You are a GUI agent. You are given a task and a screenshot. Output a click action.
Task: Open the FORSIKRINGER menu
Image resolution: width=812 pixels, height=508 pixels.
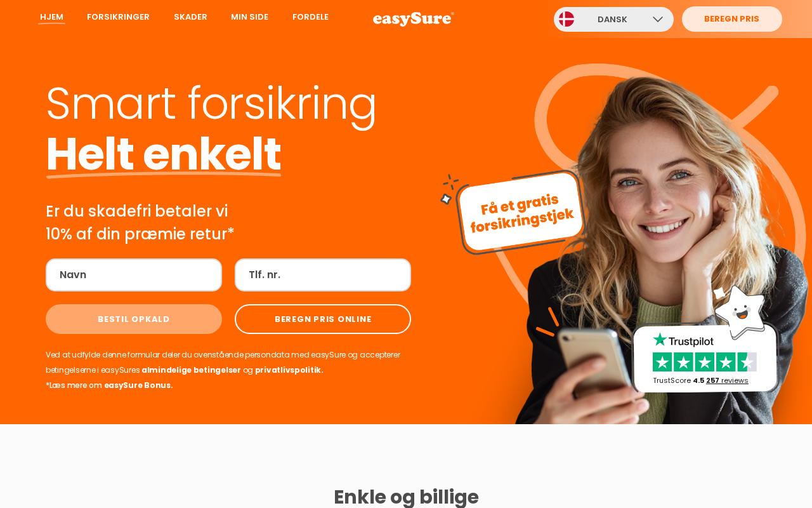click(x=118, y=17)
